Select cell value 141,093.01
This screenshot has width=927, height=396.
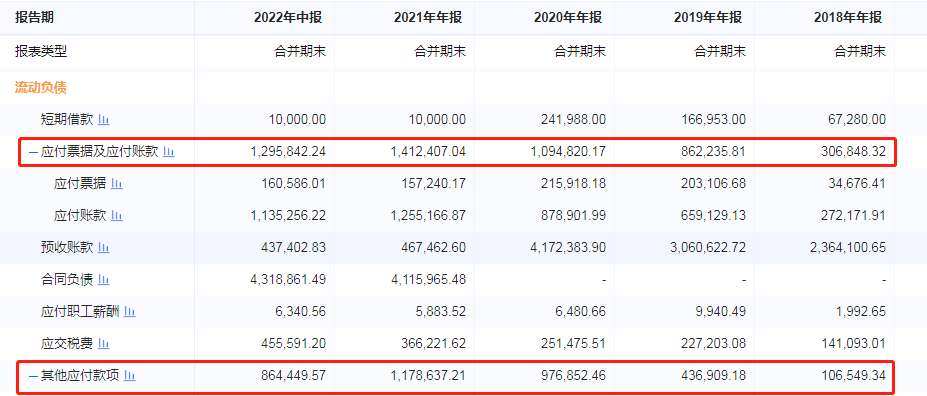point(853,343)
